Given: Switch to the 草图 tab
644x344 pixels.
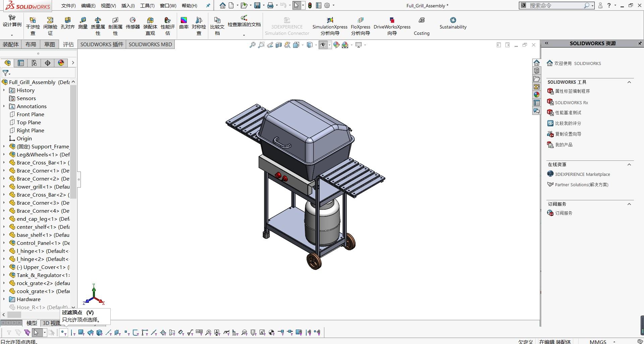Looking at the screenshot, I should click(x=50, y=44).
